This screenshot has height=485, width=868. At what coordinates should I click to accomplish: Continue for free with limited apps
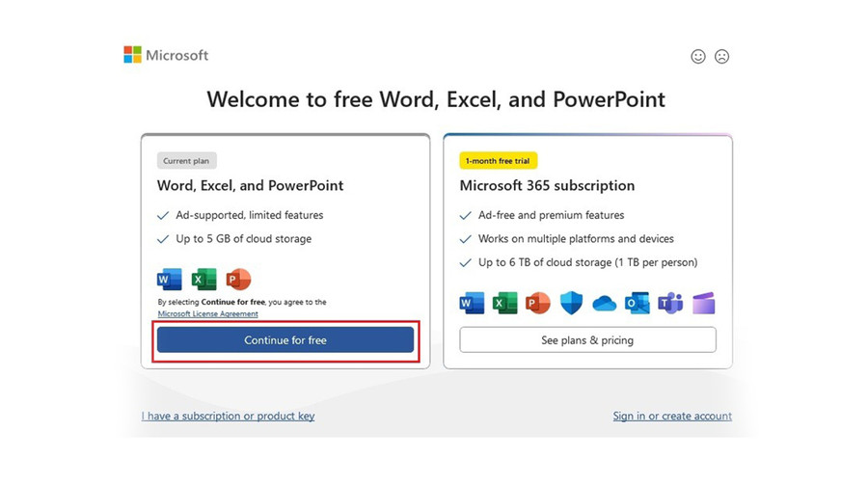coord(285,340)
